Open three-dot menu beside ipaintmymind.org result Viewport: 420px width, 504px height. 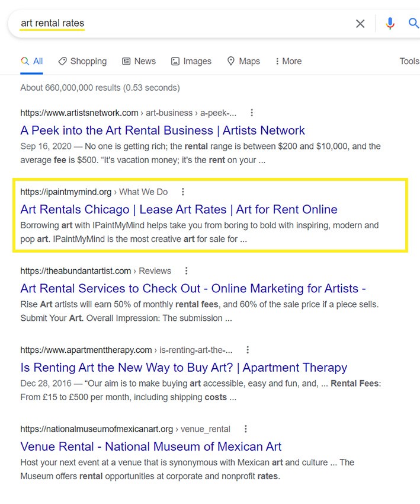tap(183, 192)
